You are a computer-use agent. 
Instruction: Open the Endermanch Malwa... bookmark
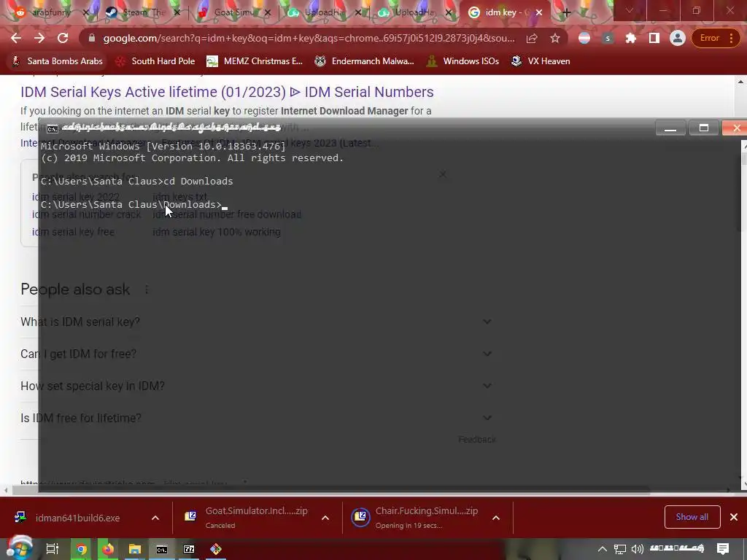(365, 61)
